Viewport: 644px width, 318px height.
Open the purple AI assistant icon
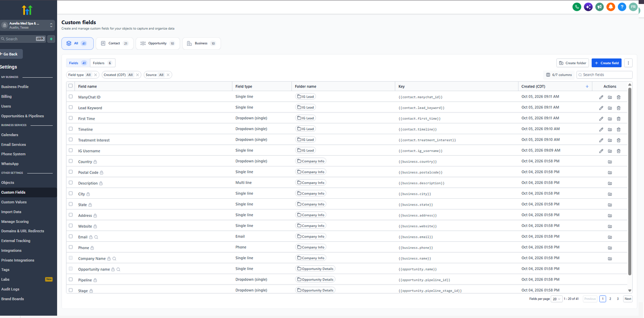tap(588, 7)
